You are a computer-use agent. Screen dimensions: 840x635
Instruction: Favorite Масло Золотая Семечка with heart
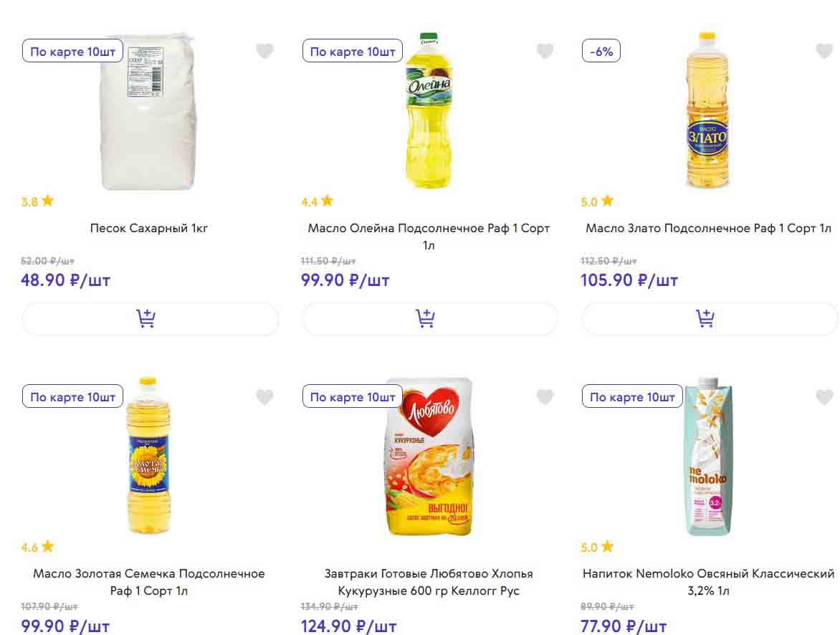[265, 396]
